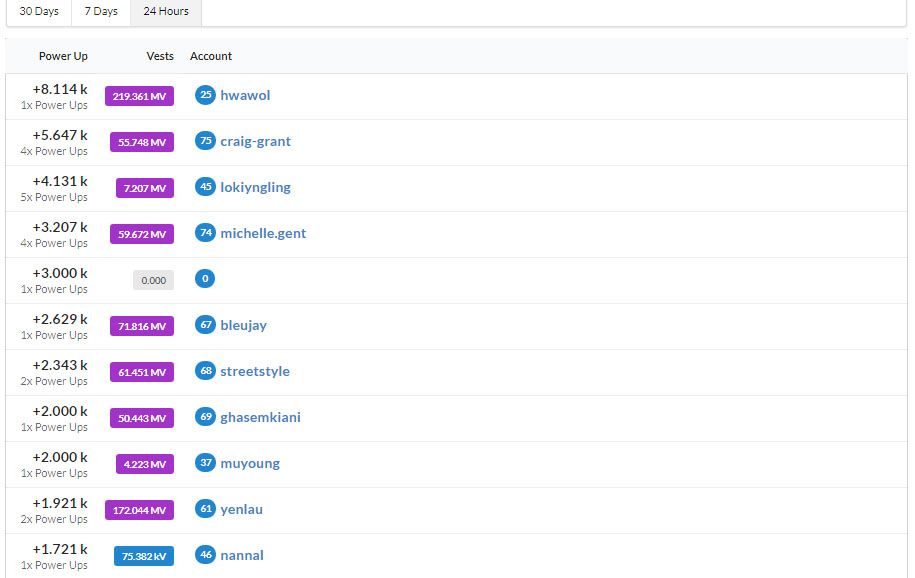Click reputation badge 69 beside ghasemkiani
The image size is (915, 578).
tap(205, 417)
